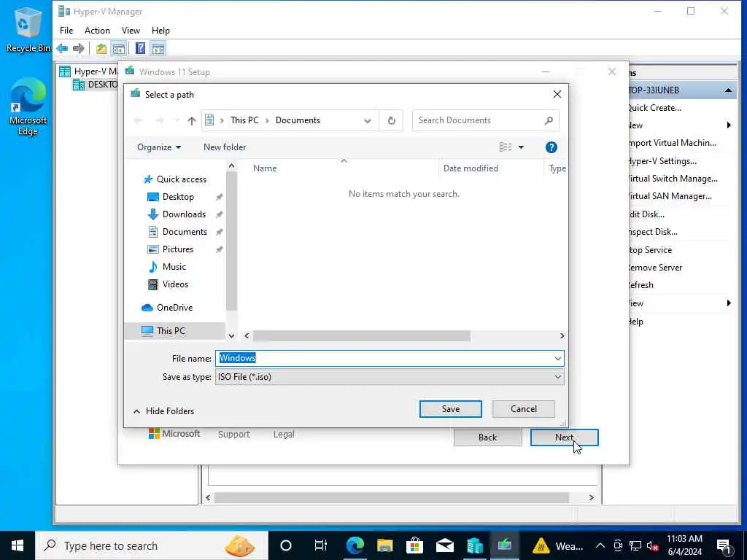
Task: Show hidden system tray icons
Action: coord(600,545)
